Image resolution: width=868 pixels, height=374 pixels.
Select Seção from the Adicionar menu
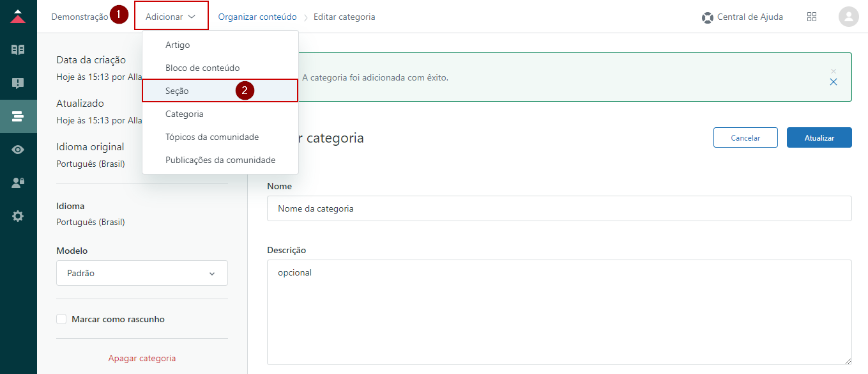click(x=177, y=91)
